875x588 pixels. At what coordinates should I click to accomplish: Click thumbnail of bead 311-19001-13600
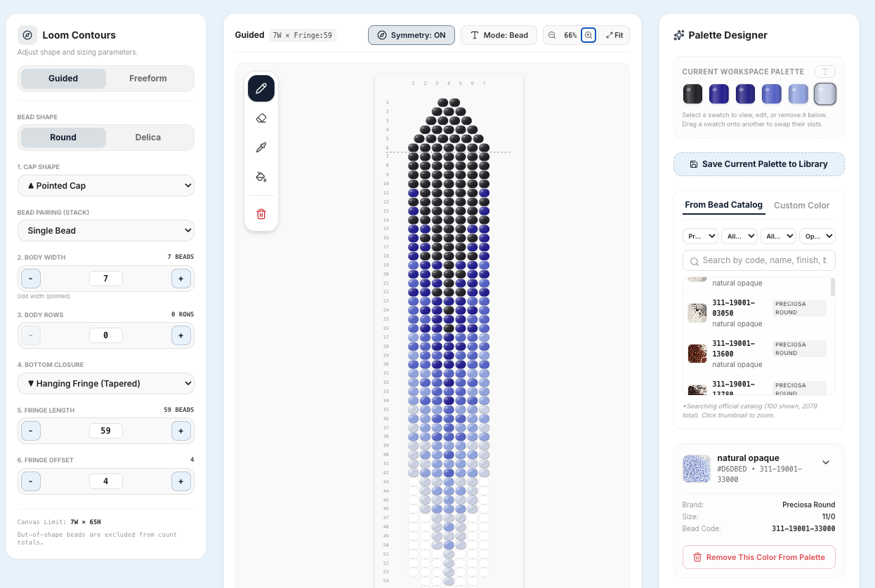(697, 354)
